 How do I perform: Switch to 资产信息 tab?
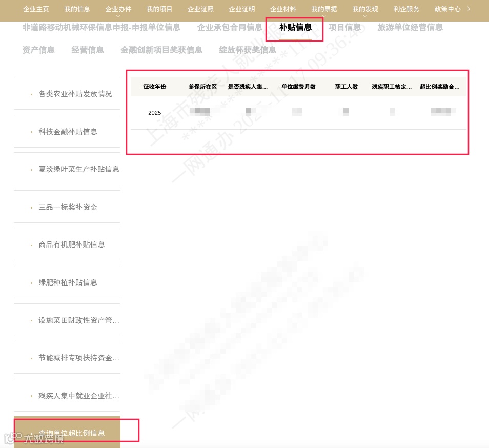coord(38,50)
